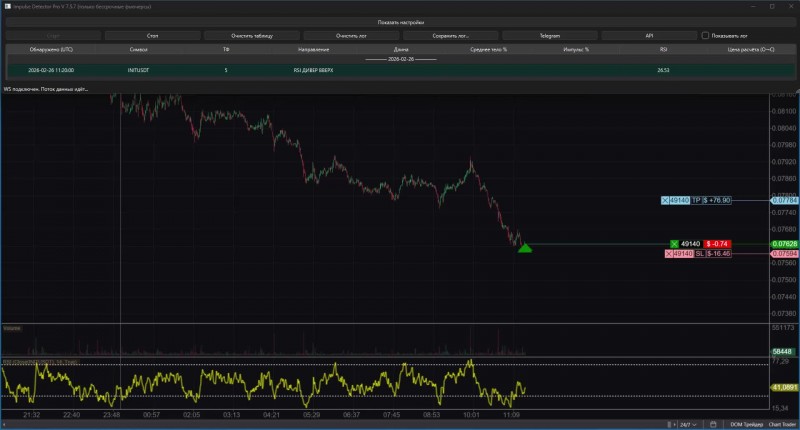The width and height of the screenshot is (800, 430).
Task: Click the TP price tag 0.07784 on axis
Action: (784, 201)
